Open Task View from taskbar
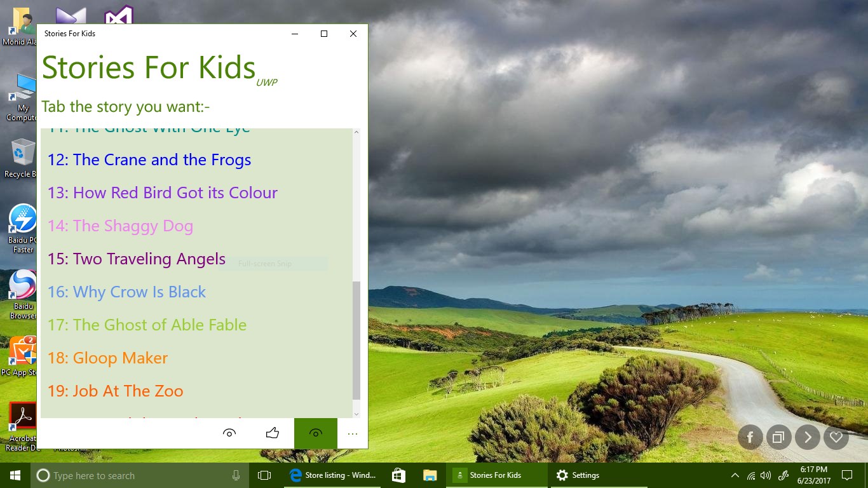 [264, 475]
